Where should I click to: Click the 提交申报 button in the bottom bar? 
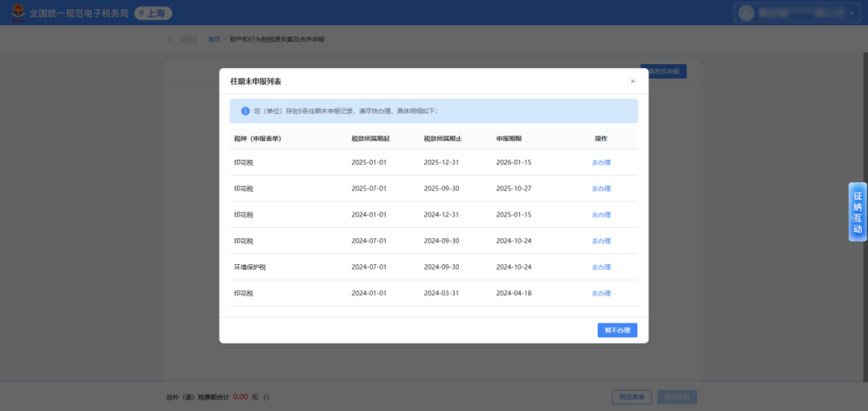tap(677, 397)
